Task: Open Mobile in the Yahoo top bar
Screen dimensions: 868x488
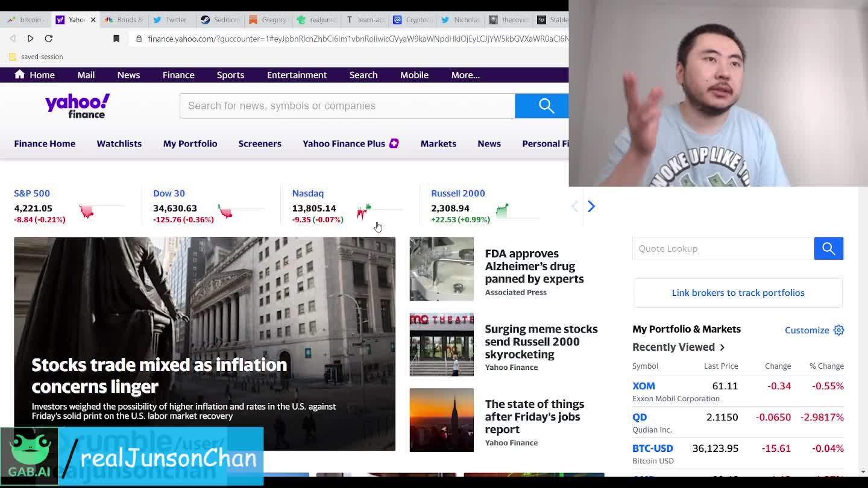Action: (414, 75)
